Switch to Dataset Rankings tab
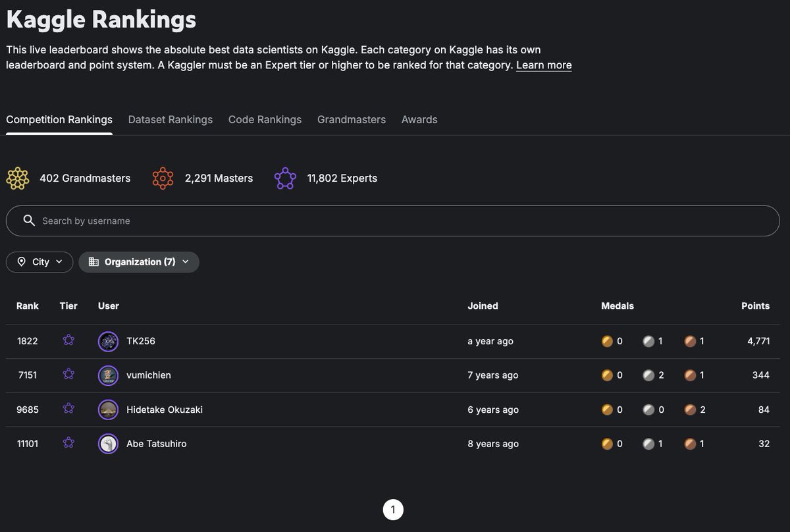The height and width of the screenshot is (532, 790). pos(171,119)
